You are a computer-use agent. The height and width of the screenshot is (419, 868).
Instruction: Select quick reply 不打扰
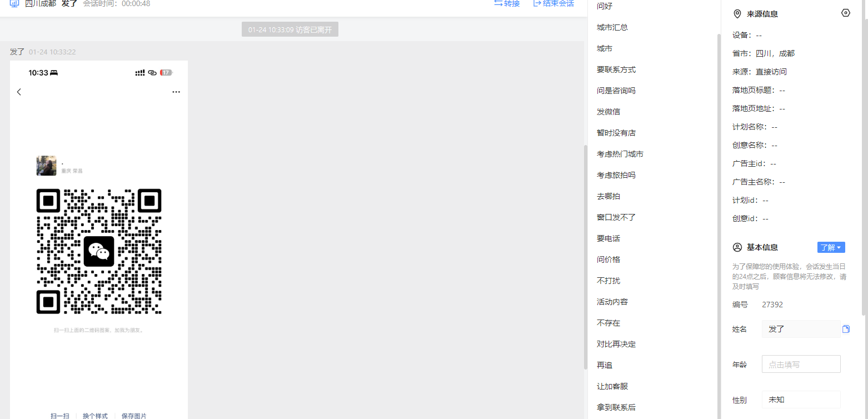pyautogui.click(x=608, y=281)
